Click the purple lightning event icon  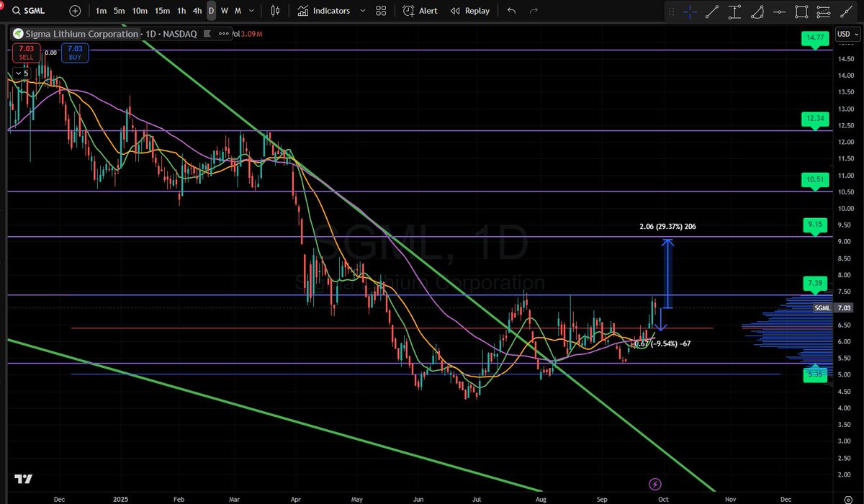point(655,483)
